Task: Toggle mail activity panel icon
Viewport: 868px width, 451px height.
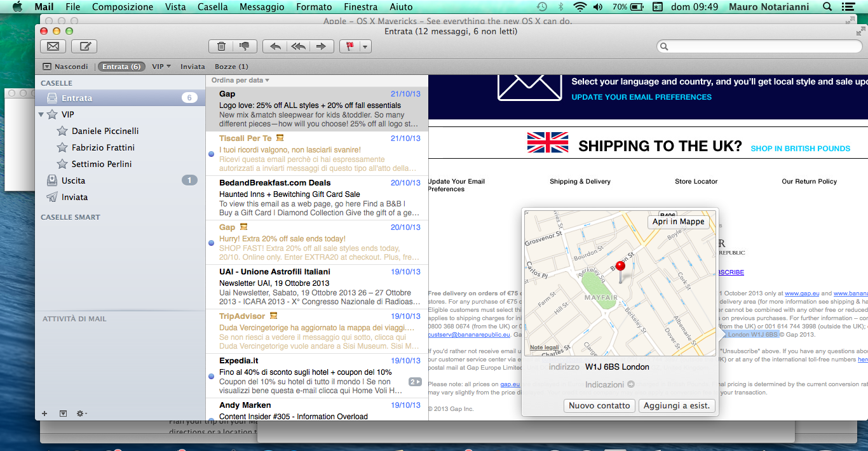Action: 63,414
